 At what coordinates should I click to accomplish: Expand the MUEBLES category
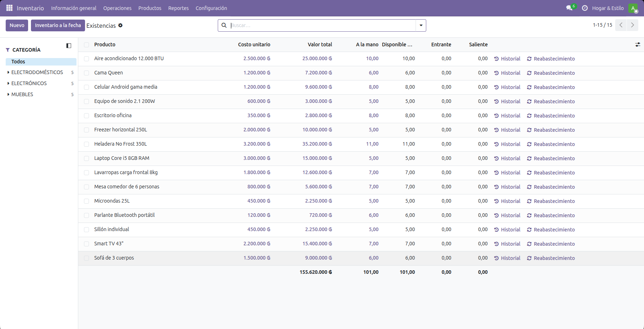click(x=8, y=94)
